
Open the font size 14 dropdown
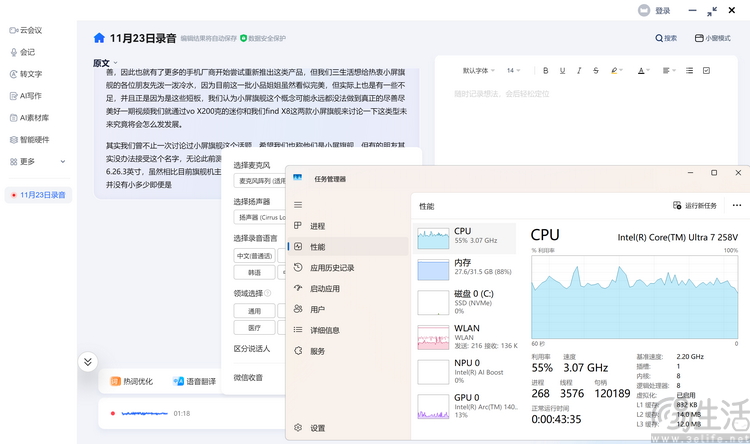pyautogui.click(x=513, y=71)
